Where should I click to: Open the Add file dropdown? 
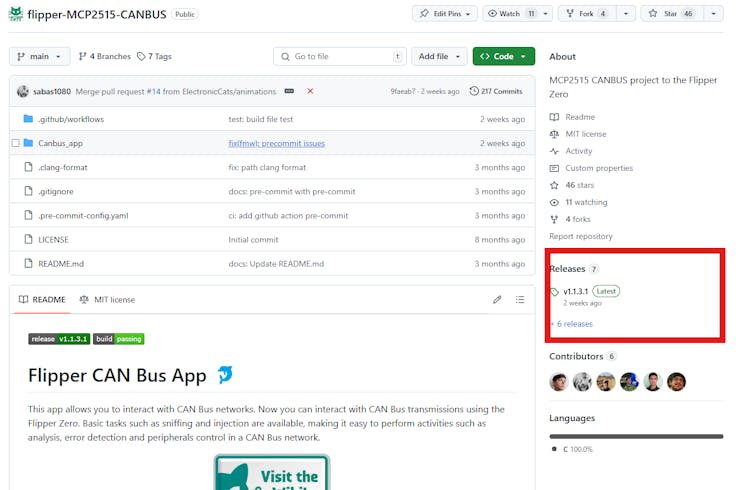click(439, 56)
